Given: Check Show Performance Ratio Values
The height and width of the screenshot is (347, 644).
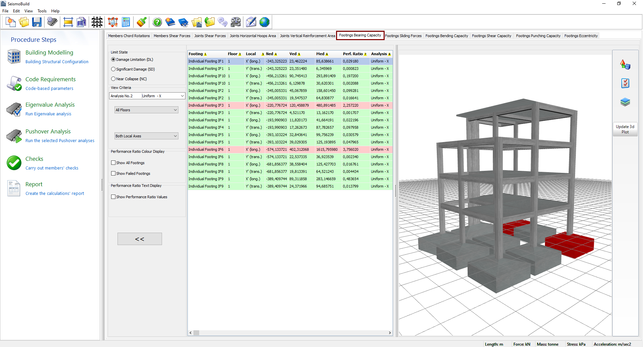Looking at the screenshot, I should point(113,197).
